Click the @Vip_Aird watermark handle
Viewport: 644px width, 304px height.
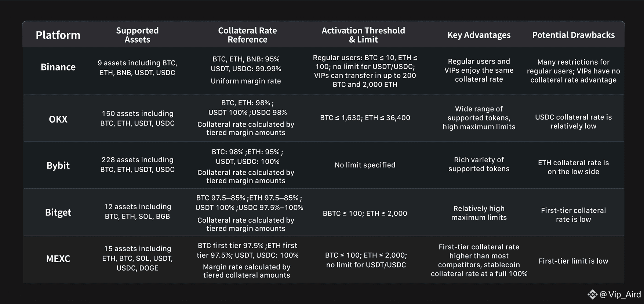tap(620, 294)
